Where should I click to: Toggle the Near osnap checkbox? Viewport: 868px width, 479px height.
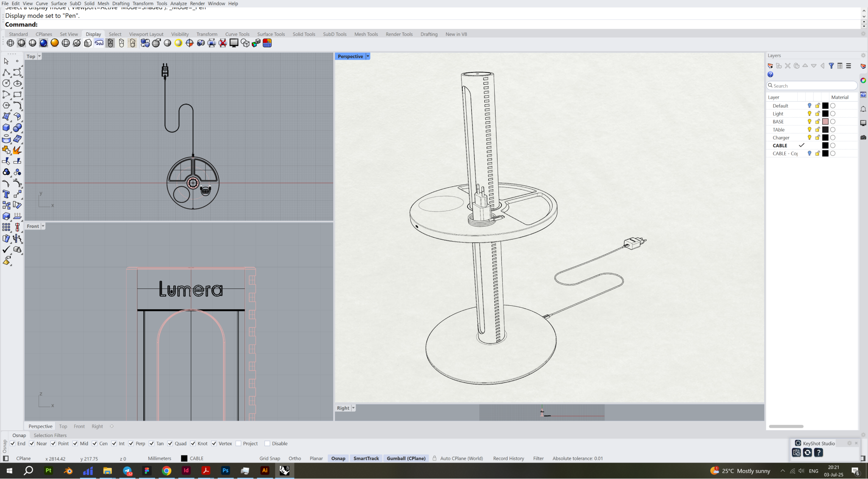coord(32,444)
